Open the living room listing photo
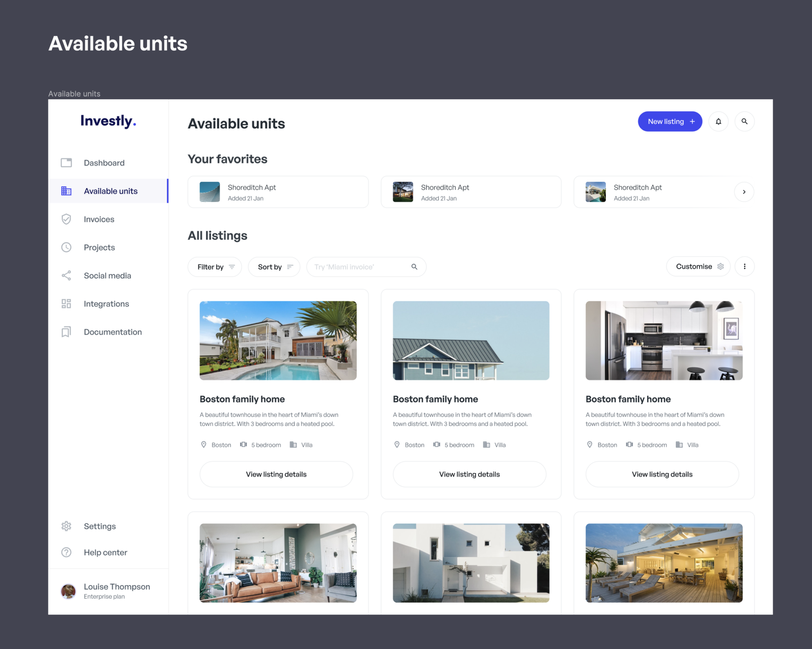 click(278, 563)
